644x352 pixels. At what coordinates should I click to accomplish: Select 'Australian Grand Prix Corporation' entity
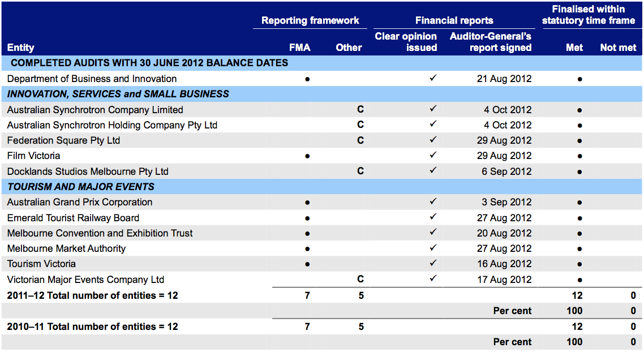point(80,202)
